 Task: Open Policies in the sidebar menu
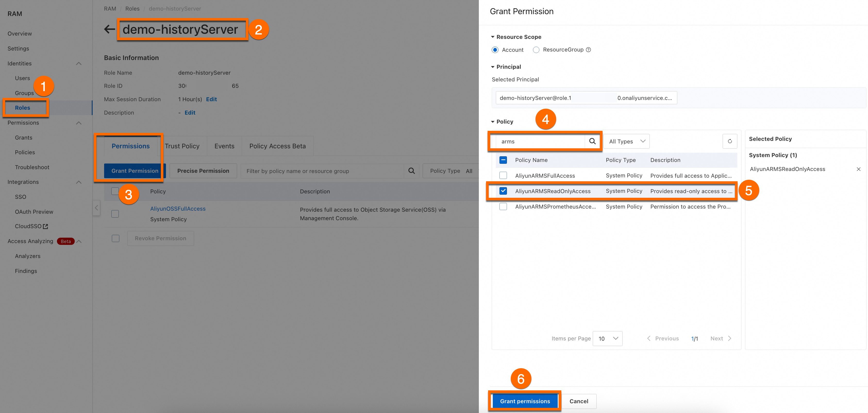tap(25, 152)
